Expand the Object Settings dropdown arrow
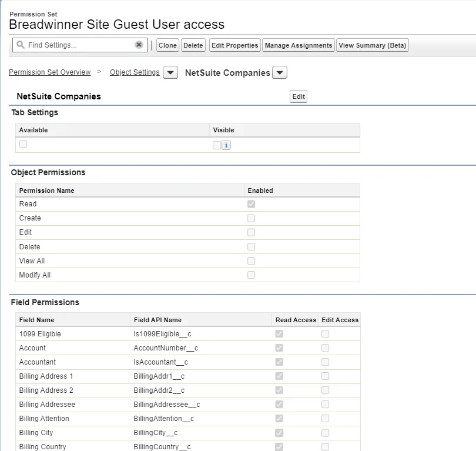The width and height of the screenshot is (476, 451). (170, 72)
